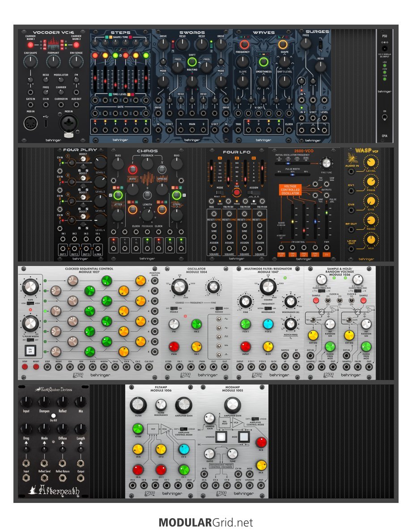Click the WASP VCF AUDIO IN jack
Image resolution: width=412 pixels, height=532 pixels.
352,171
